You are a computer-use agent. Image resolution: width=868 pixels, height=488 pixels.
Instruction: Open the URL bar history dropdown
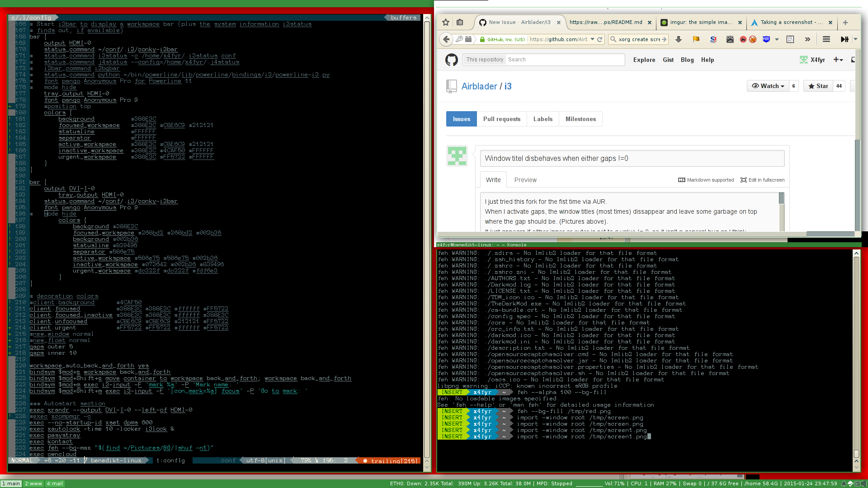592,39
